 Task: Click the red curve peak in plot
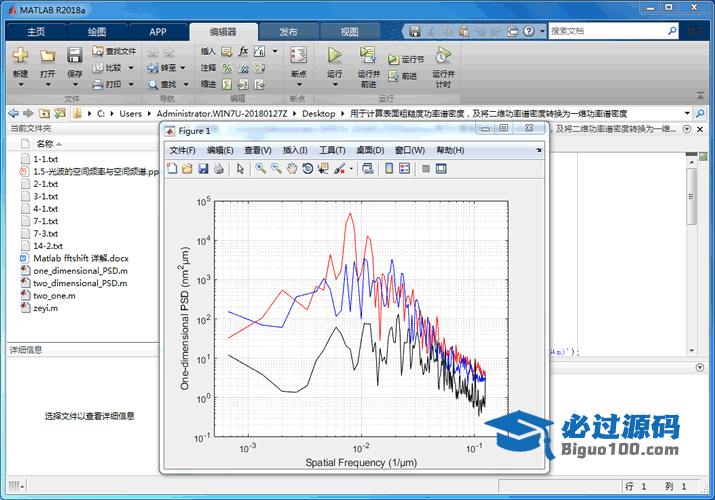click(x=349, y=214)
